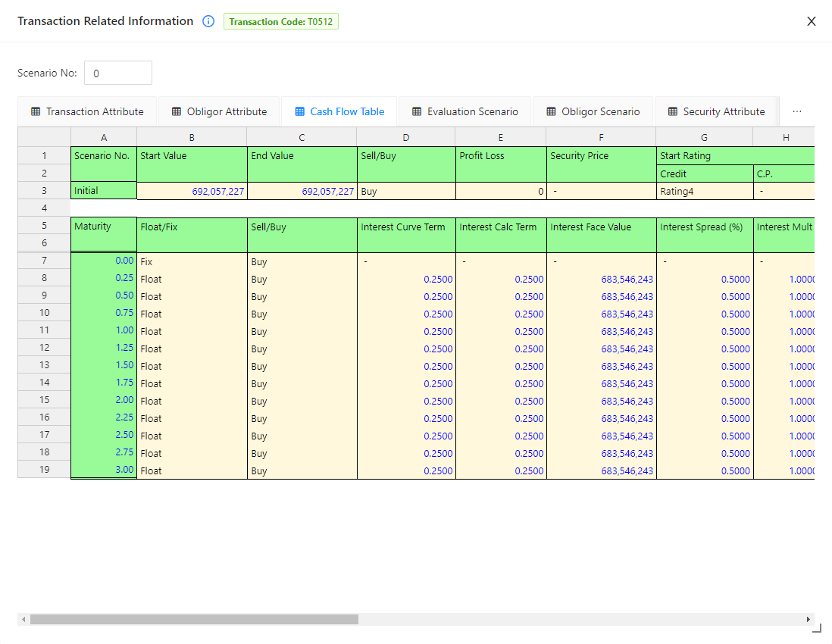Switch to the Evaluation Scenario tab
832x644 pixels.
click(464, 111)
